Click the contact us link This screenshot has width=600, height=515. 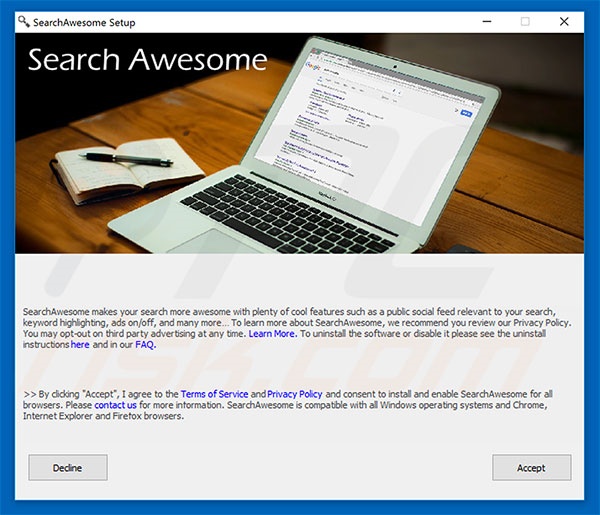coord(115,405)
